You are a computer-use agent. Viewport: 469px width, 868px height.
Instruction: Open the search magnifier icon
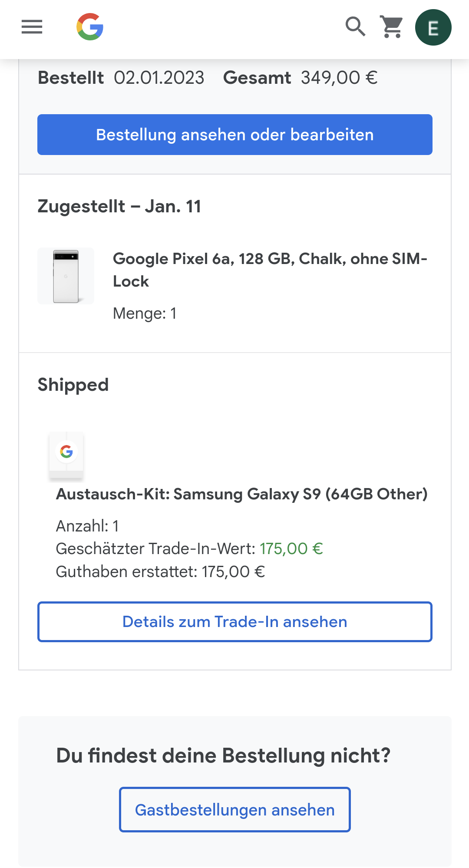coord(355,27)
